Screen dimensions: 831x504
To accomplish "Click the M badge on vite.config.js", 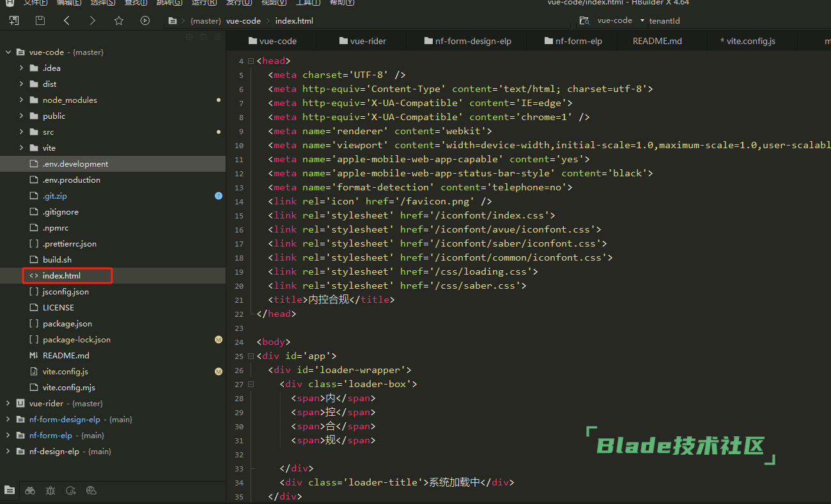I will click(219, 372).
